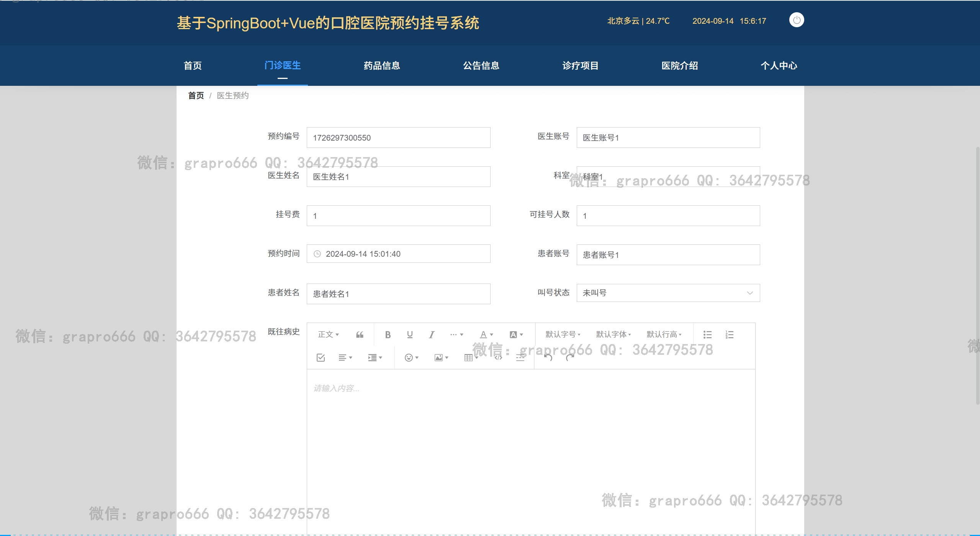Toggle italic formatting in editor
The width and height of the screenshot is (980, 536).
click(x=432, y=334)
